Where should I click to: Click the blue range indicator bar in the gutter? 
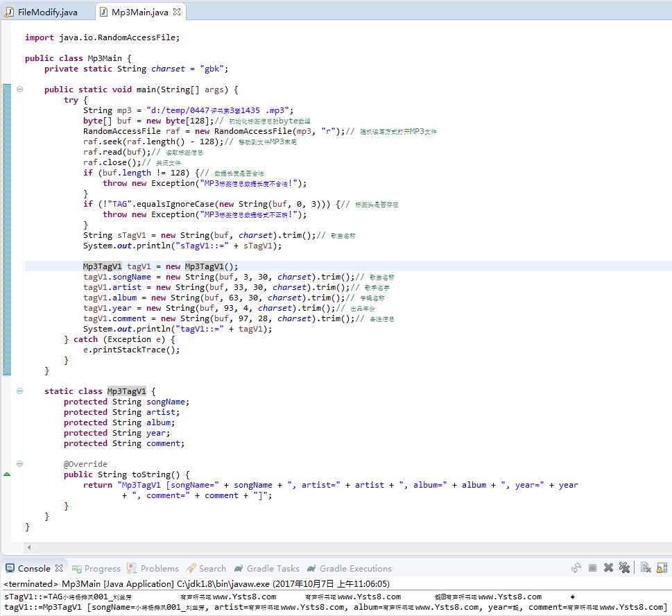(7, 230)
